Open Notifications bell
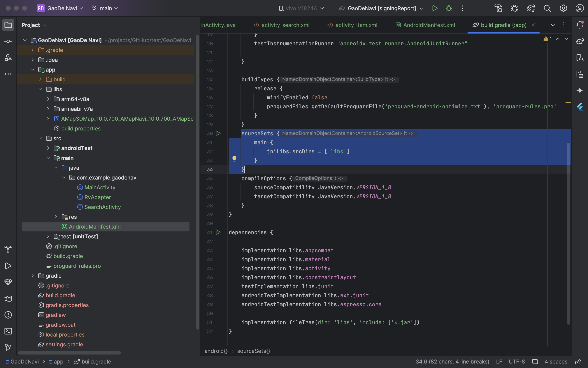This screenshot has width=588, height=368. coord(580,25)
